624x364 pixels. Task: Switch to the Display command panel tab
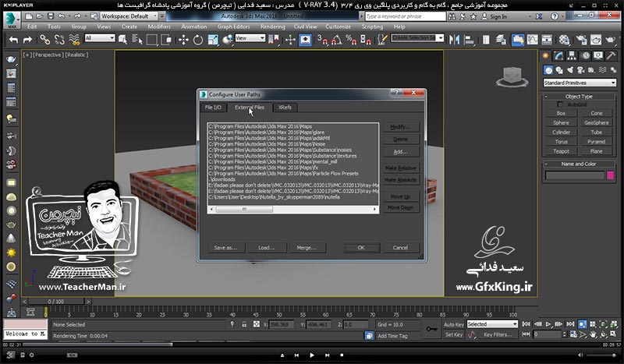598,56
